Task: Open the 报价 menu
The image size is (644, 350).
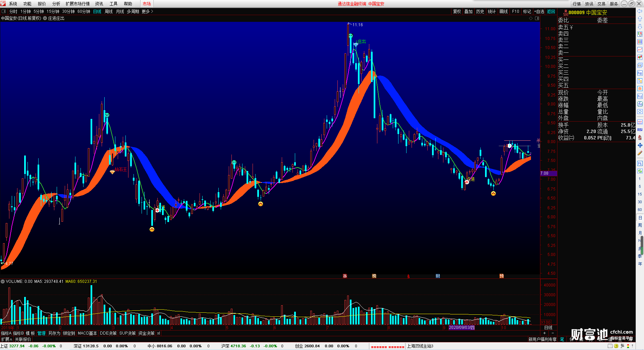Action: pyautogui.click(x=42, y=4)
